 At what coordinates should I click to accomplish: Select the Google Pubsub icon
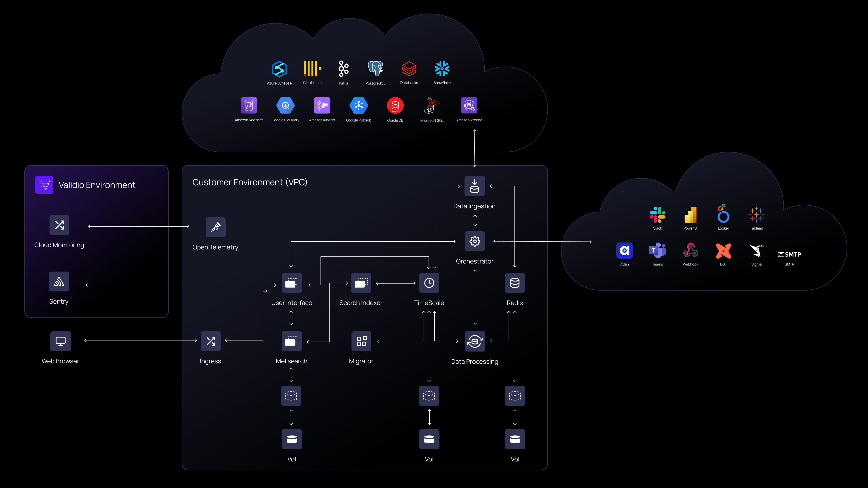click(x=359, y=106)
